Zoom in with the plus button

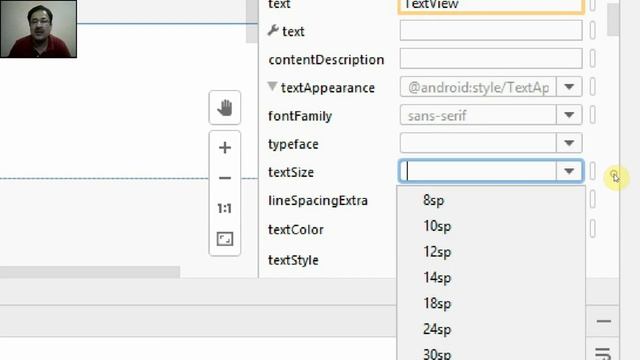tap(224, 147)
